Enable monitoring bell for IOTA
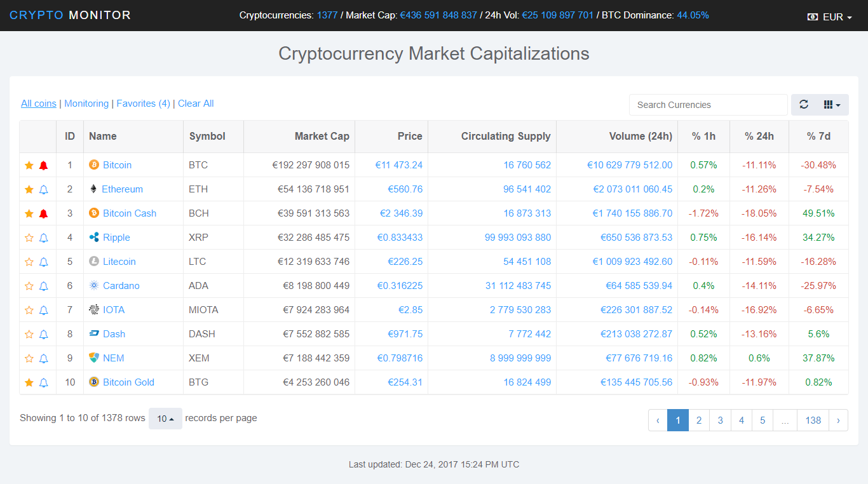 (x=43, y=310)
